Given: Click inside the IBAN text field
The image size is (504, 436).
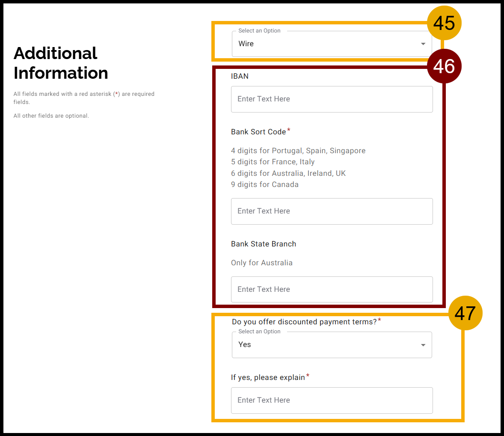Looking at the screenshot, I should pos(332,99).
